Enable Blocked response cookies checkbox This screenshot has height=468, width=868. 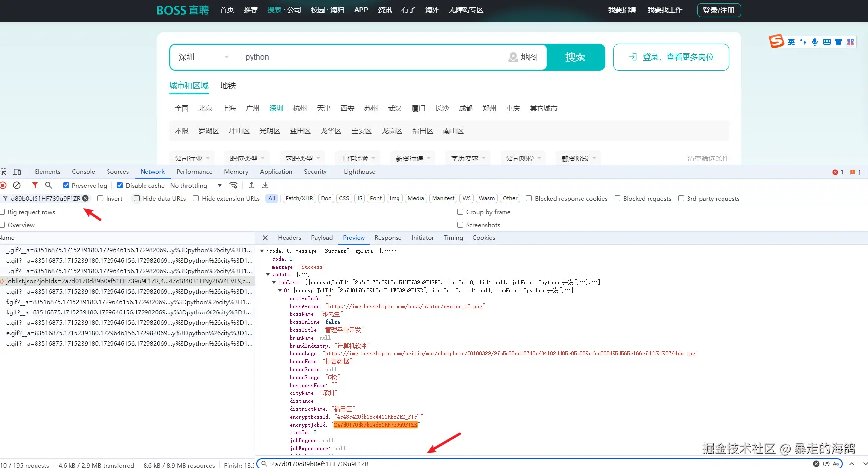(529, 198)
